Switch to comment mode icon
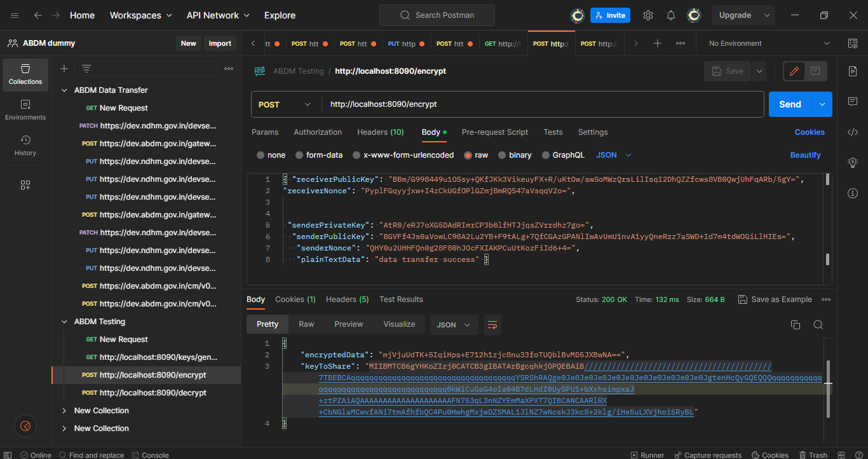 pos(815,71)
